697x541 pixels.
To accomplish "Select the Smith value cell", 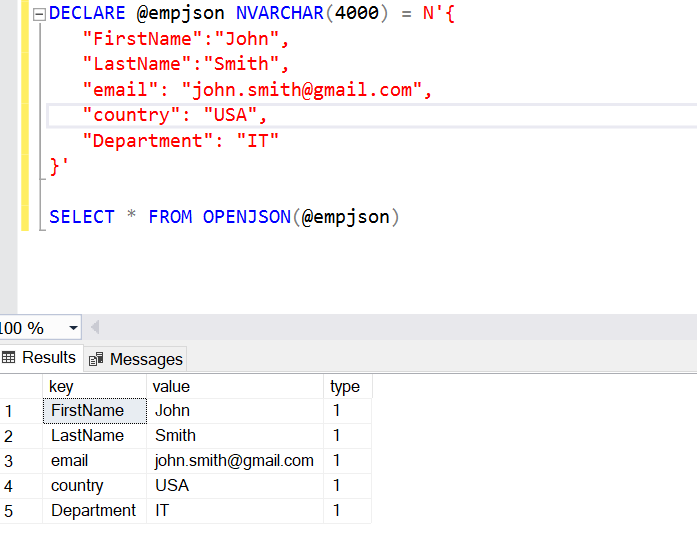I will pos(235,436).
